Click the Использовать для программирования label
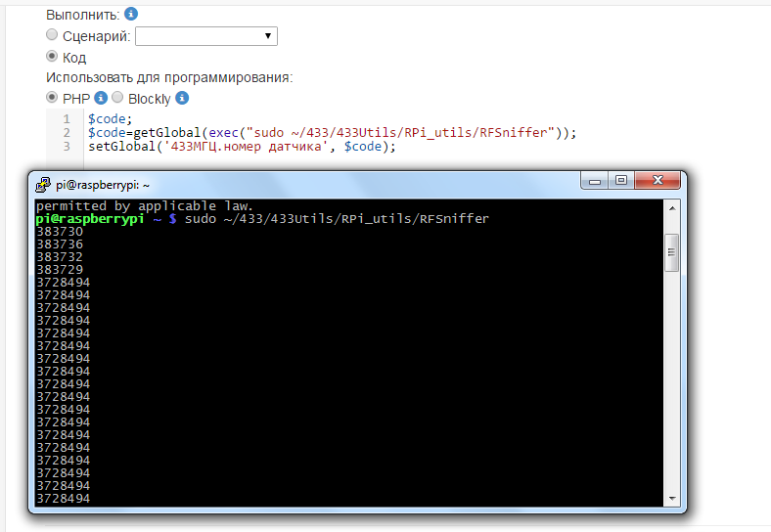This screenshot has width=771, height=532. [x=169, y=77]
